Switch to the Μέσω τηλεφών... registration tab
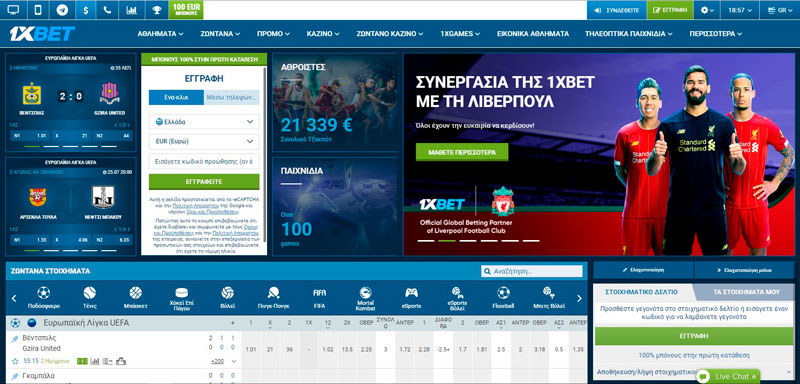Image resolution: width=800 pixels, height=384 pixels. [x=232, y=97]
